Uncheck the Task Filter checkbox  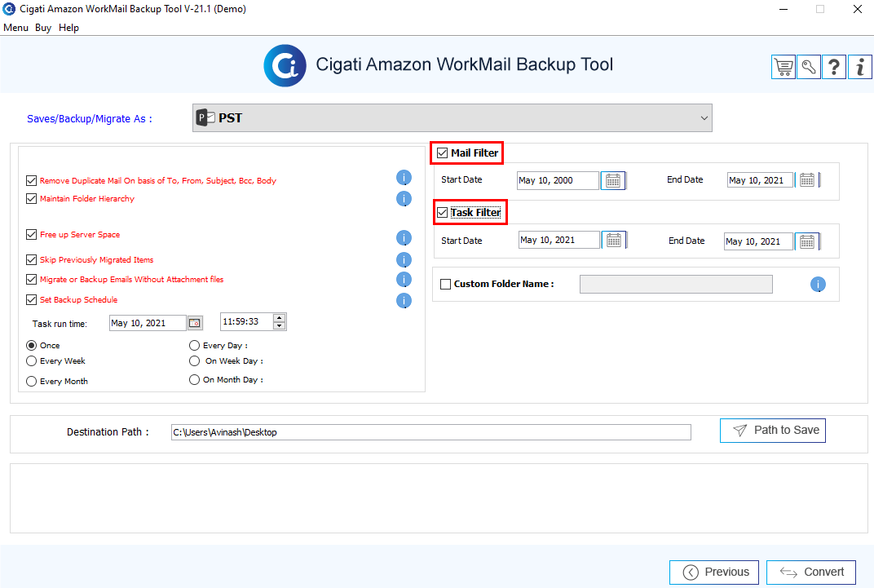coord(443,212)
